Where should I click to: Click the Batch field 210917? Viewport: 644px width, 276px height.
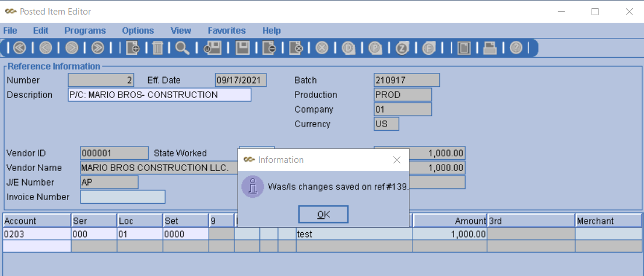pos(407,80)
